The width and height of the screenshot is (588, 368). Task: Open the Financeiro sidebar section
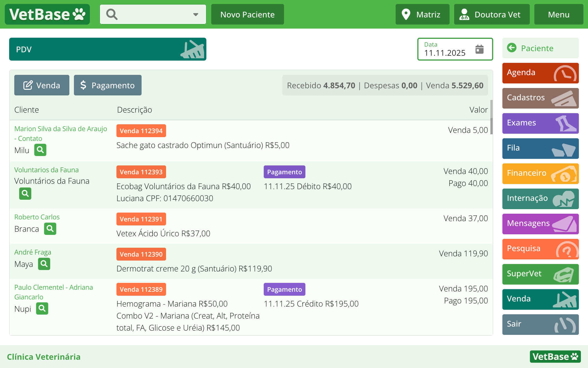tap(540, 173)
